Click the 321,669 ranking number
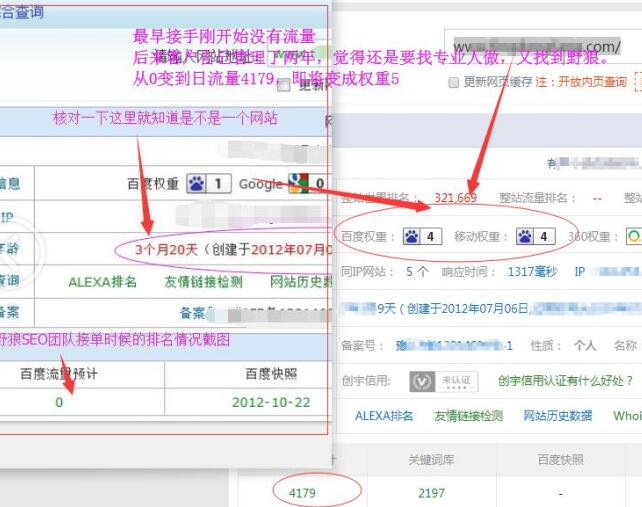Viewport: 642px width, 507px height. [x=455, y=198]
